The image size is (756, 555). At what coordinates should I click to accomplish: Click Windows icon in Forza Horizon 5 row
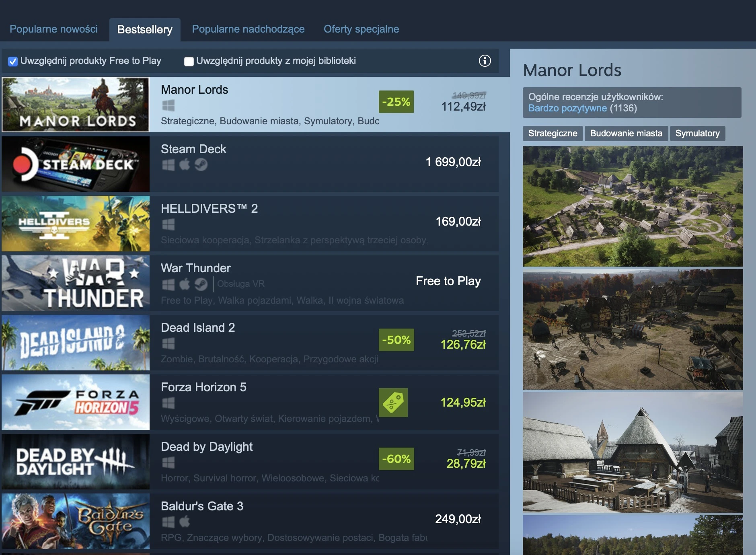pyautogui.click(x=168, y=403)
